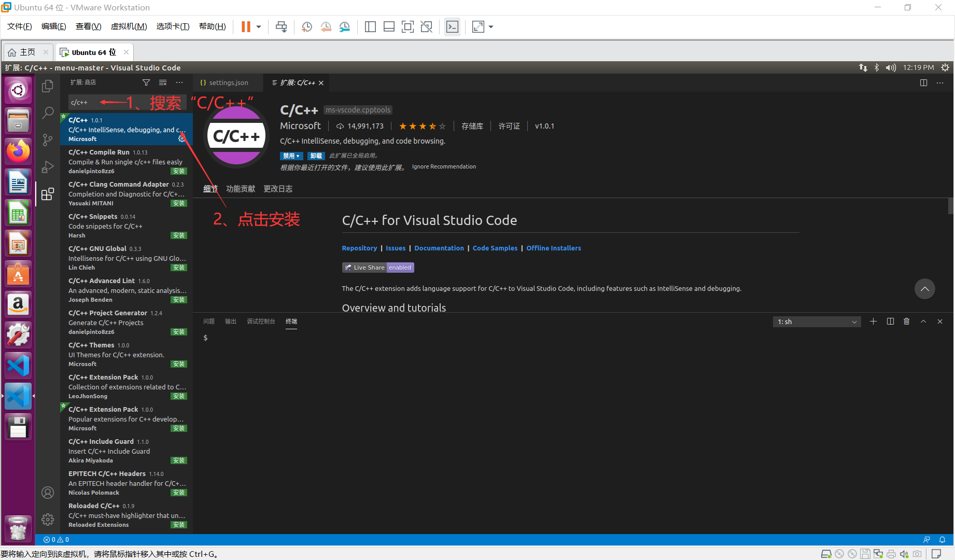Open LibreOffice Writer from the dock

pos(18,183)
